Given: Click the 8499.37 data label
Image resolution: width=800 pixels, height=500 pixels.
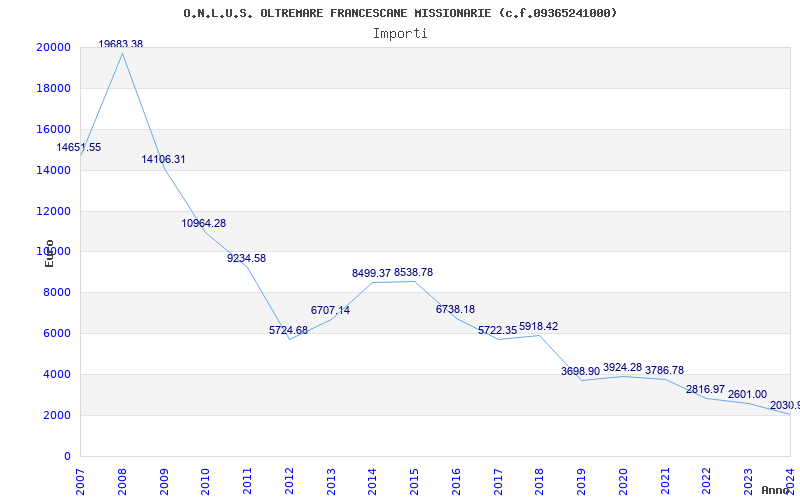Looking at the screenshot, I should tap(371, 273).
